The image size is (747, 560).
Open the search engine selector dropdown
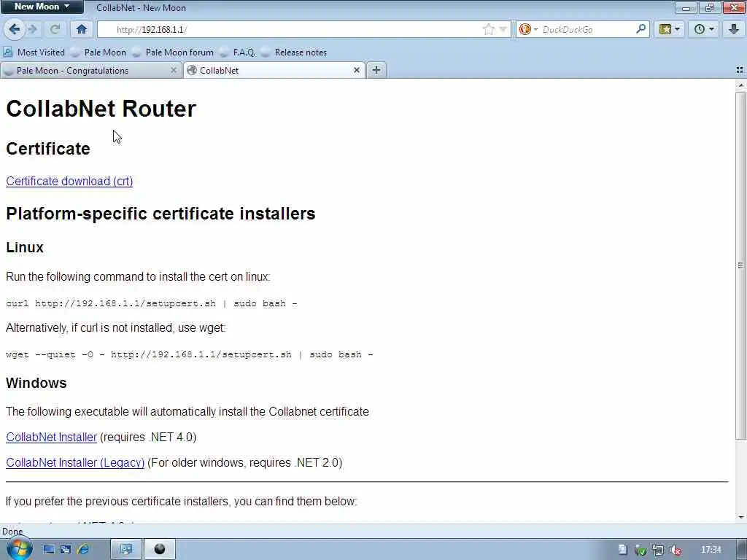point(528,29)
